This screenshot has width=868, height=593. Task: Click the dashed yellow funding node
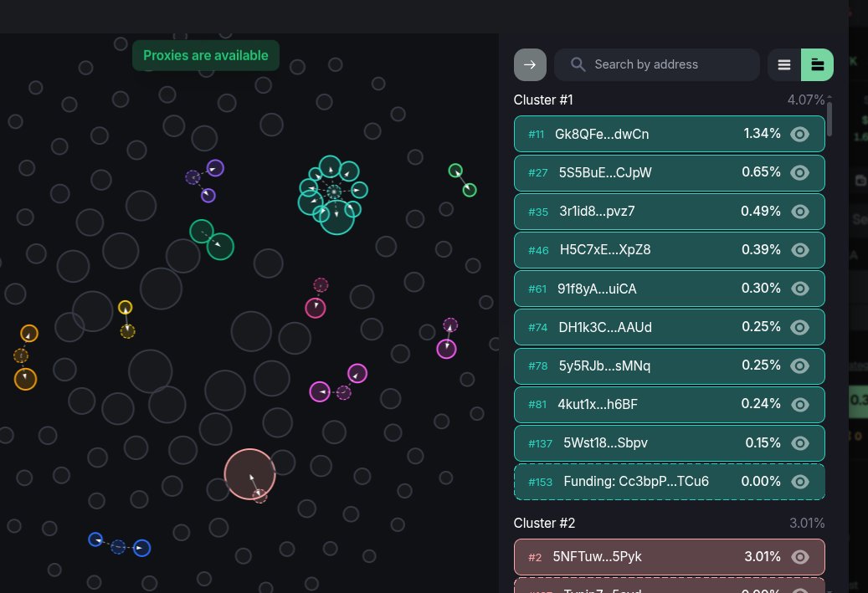[128, 331]
